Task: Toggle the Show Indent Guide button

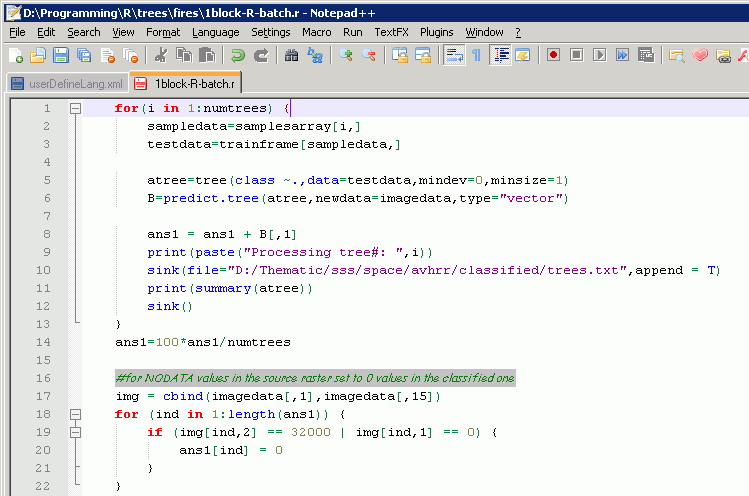Action: pos(501,55)
